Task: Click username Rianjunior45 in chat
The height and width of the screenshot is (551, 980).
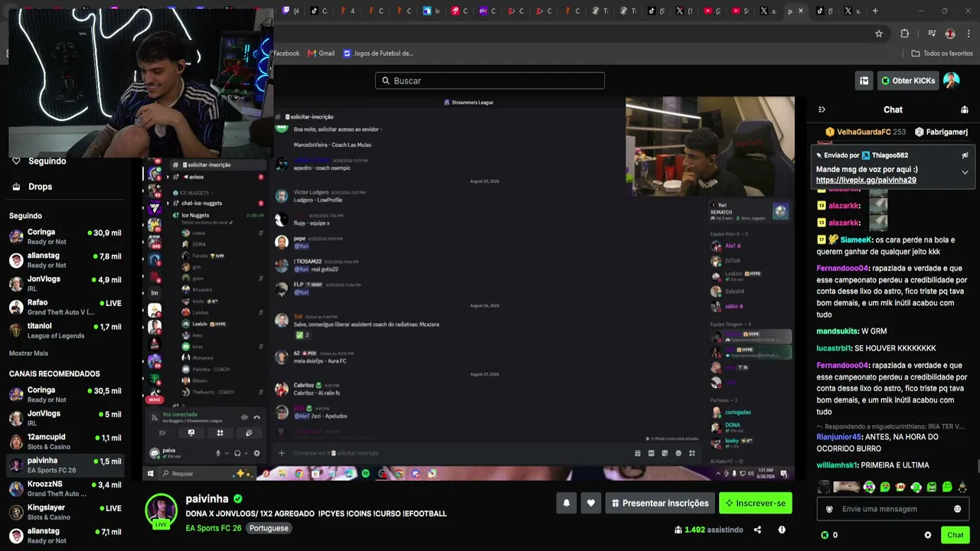Action: (839, 437)
